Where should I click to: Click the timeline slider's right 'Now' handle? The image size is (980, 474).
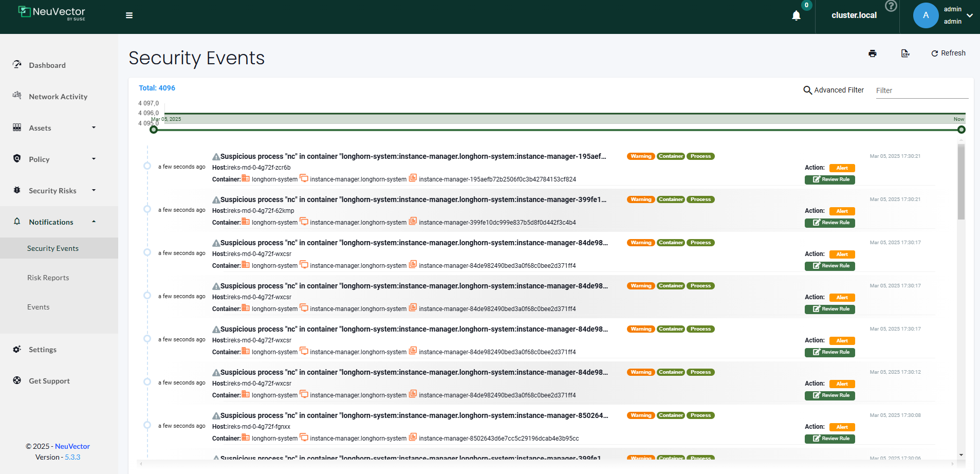961,130
